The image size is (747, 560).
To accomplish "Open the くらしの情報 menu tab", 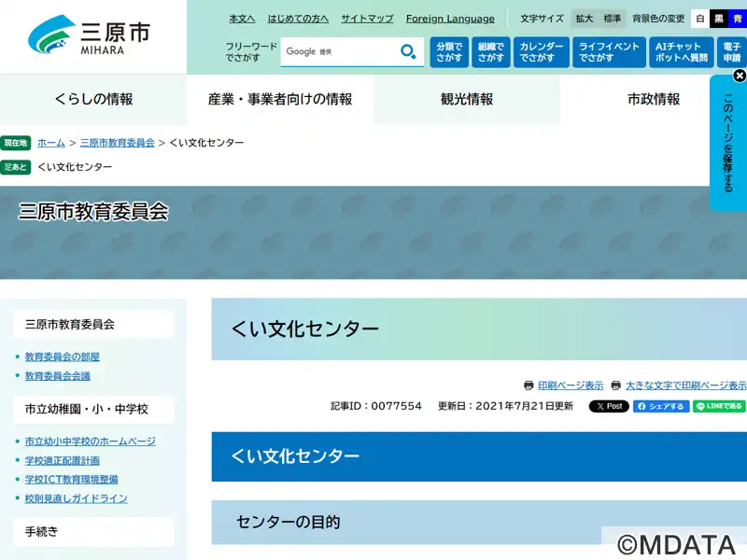I will coord(93,99).
